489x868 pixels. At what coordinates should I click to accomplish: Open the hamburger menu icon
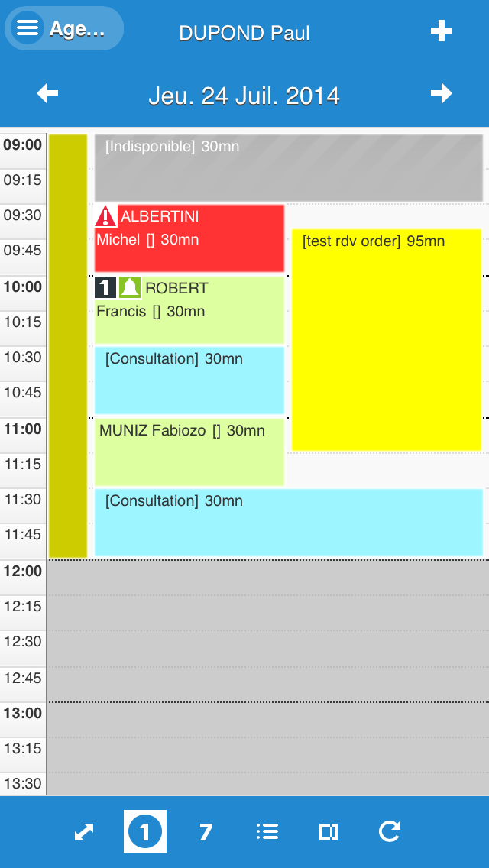click(x=28, y=28)
